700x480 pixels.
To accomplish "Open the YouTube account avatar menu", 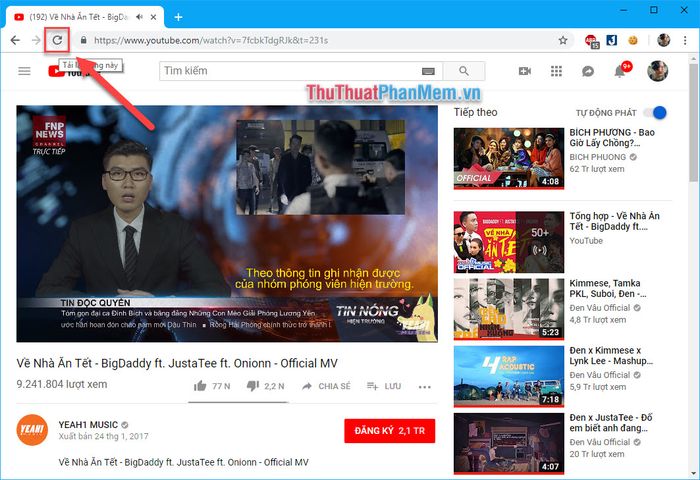I will click(658, 71).
